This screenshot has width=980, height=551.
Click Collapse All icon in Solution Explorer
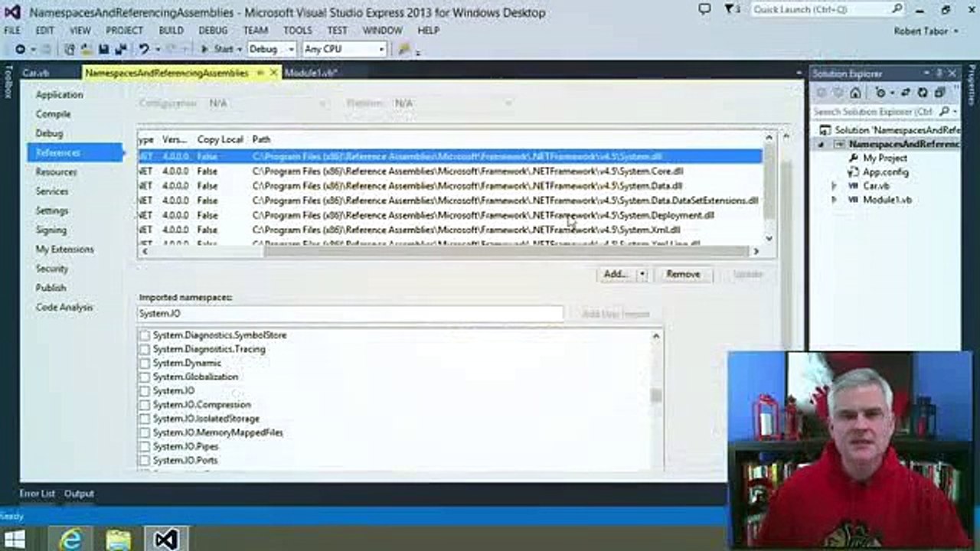tap(939, 93)
